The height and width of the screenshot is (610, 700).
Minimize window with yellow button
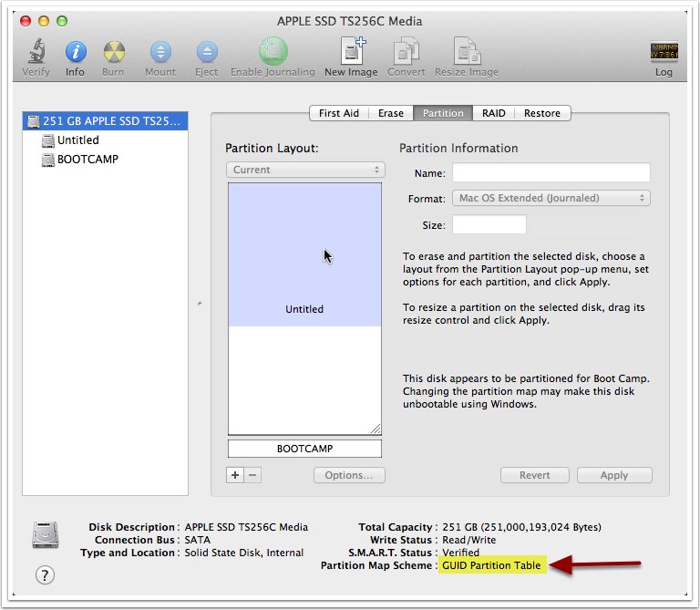point(44,21)
